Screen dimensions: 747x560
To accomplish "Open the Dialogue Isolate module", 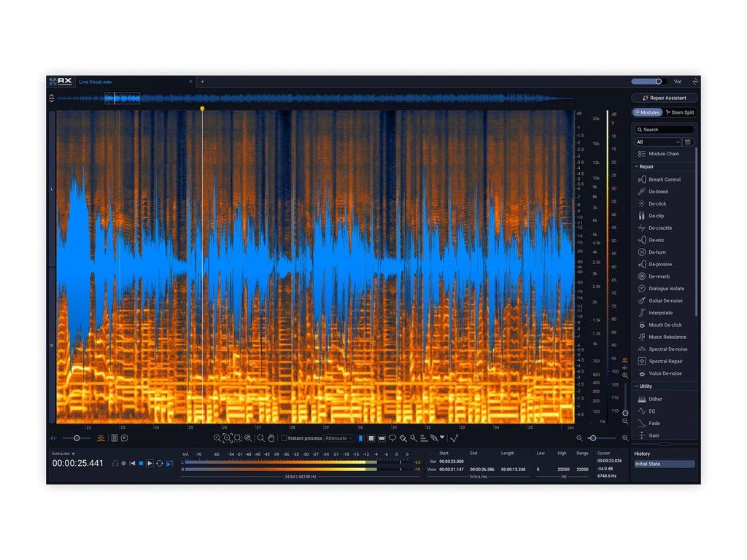I will point(666,289).
